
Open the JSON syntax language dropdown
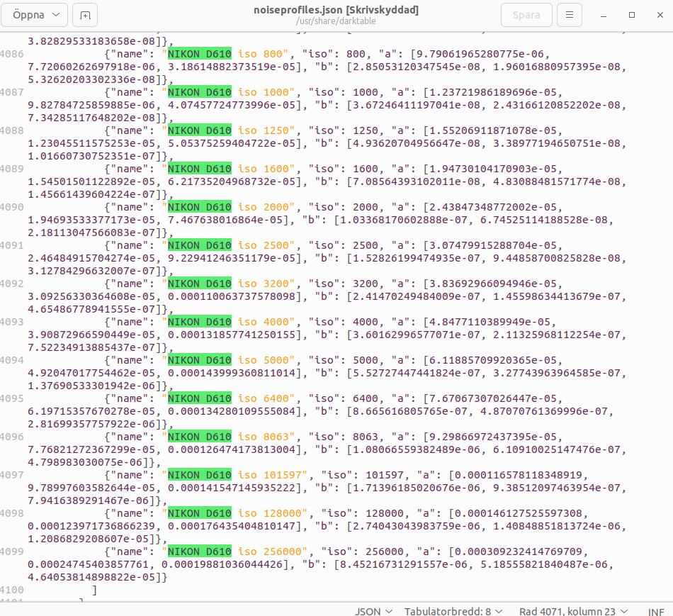point(373,611)
